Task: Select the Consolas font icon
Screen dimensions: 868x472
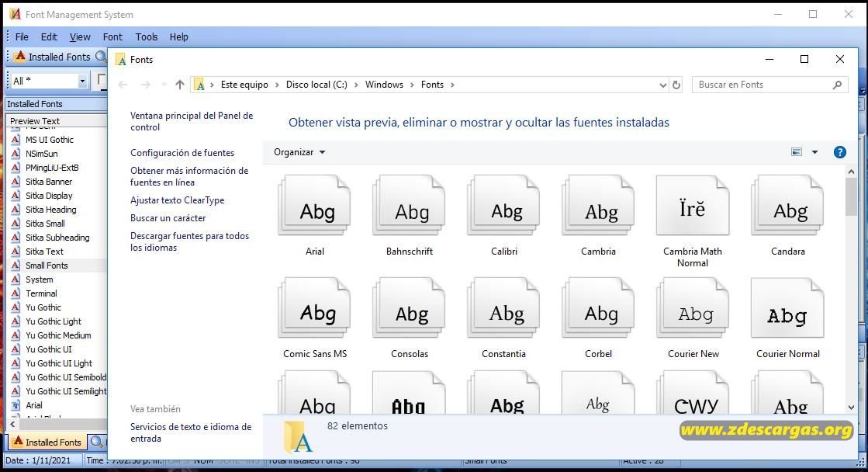Action: pos(409,308)
